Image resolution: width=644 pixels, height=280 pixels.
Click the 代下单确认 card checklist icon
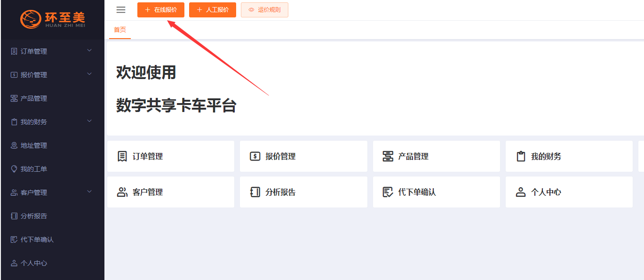[x=388, y=192]
